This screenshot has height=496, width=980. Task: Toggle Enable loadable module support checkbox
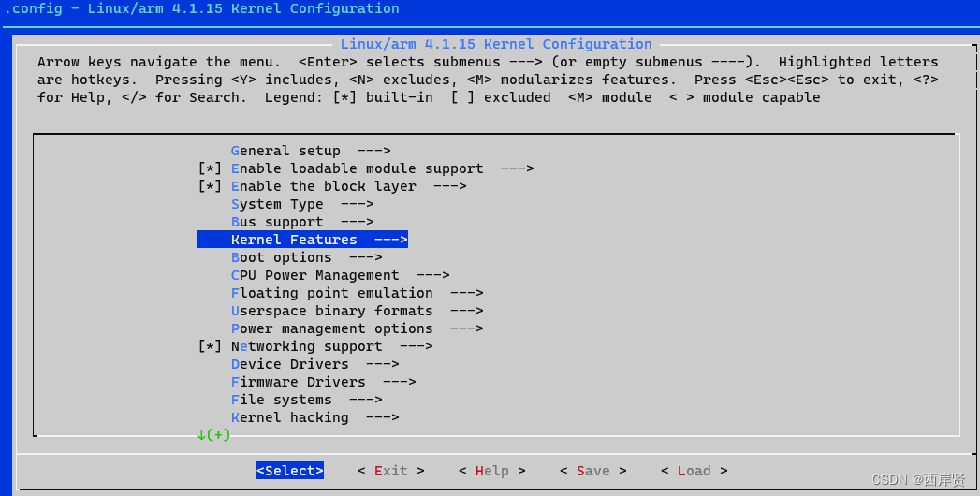pyautogui.click(x=210, y=168)
